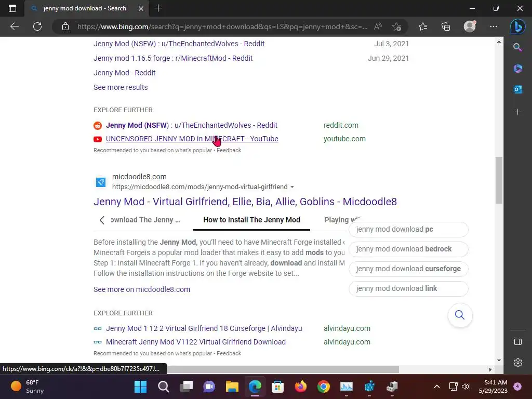Open the Jenny Mod - Reddit link

(125, 73)
